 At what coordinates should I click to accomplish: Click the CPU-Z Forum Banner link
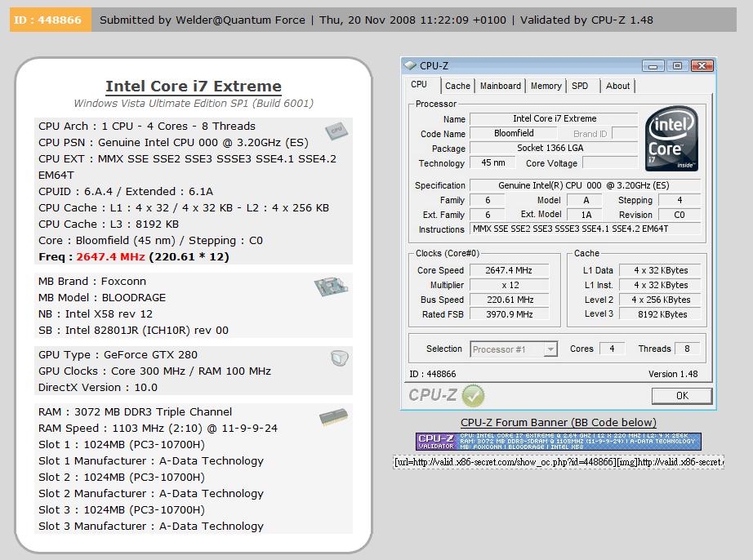coord(558,422)
